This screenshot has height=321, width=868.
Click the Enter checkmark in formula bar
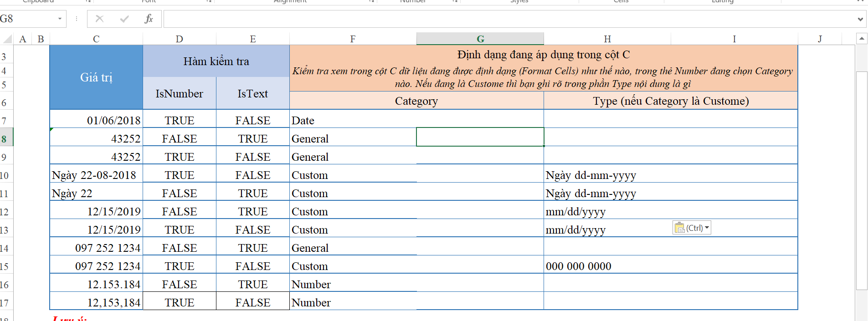point(124,19)
